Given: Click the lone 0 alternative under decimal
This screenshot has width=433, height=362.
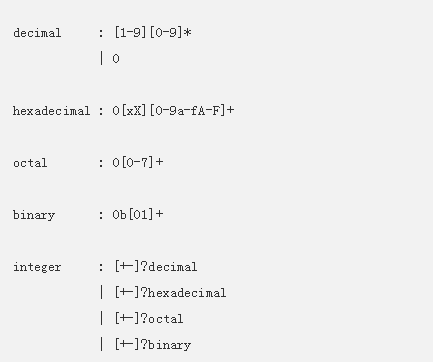Looking at the screenshot, I should [x=116, y=59].
